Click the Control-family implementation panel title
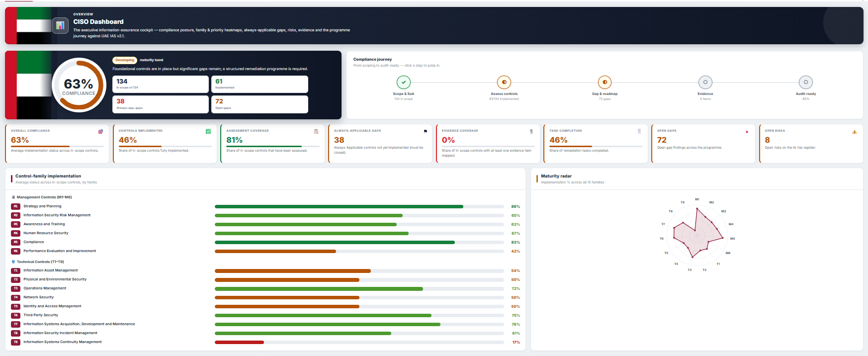This screenshot has width=868, height=356. tap(48, 176)
